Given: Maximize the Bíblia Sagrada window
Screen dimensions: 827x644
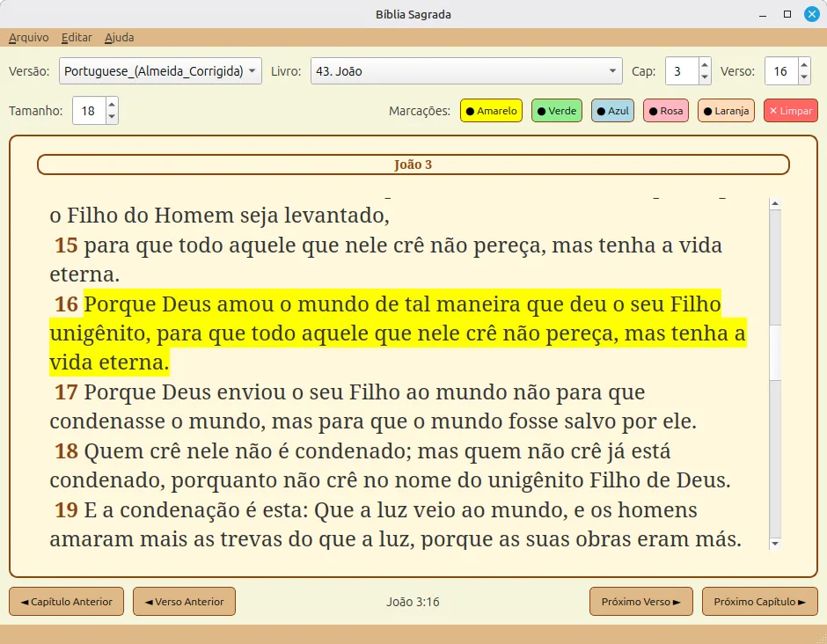Looking at the screenshot, I should 787,14.
